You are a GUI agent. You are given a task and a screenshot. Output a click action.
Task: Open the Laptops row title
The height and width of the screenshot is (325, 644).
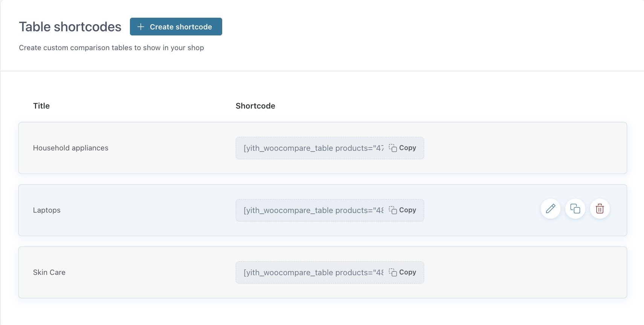[47, 210]
